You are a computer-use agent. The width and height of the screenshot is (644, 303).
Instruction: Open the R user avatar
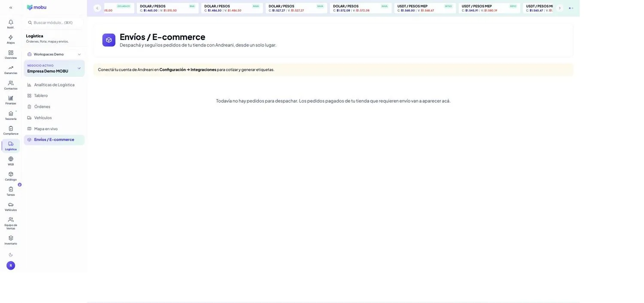click(11, 266)
